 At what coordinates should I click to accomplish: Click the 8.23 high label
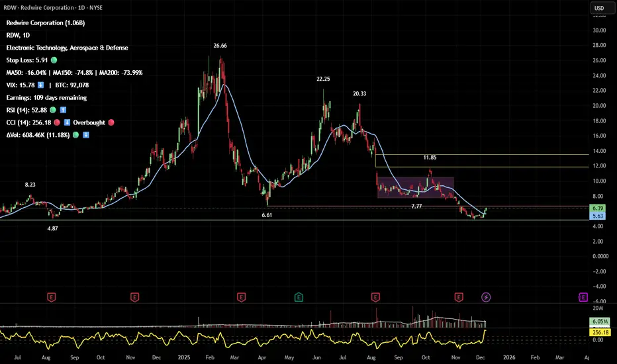point(30,185)
